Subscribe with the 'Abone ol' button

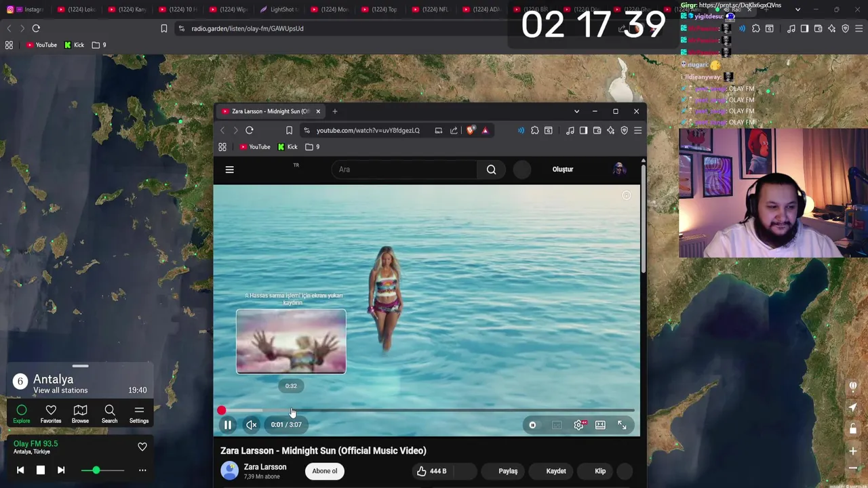click(324, 471)
